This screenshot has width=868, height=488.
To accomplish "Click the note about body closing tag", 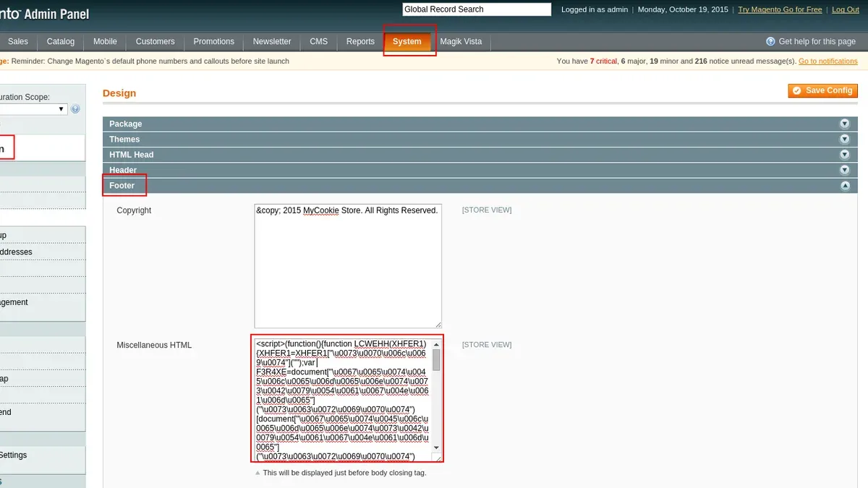I will tap(344, 473).
